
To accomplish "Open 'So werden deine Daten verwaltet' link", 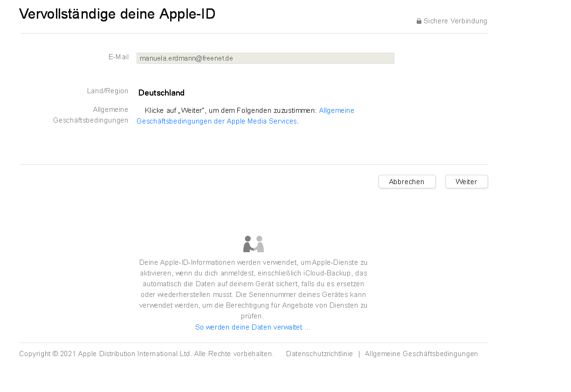I will [253, 327].
